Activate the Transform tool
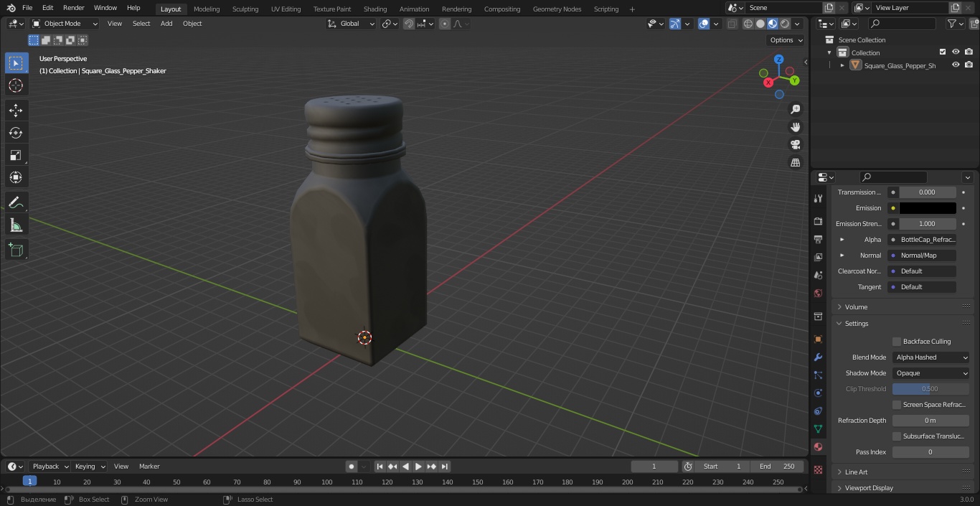Screen dimensions: 980x506 coord(16,177)
